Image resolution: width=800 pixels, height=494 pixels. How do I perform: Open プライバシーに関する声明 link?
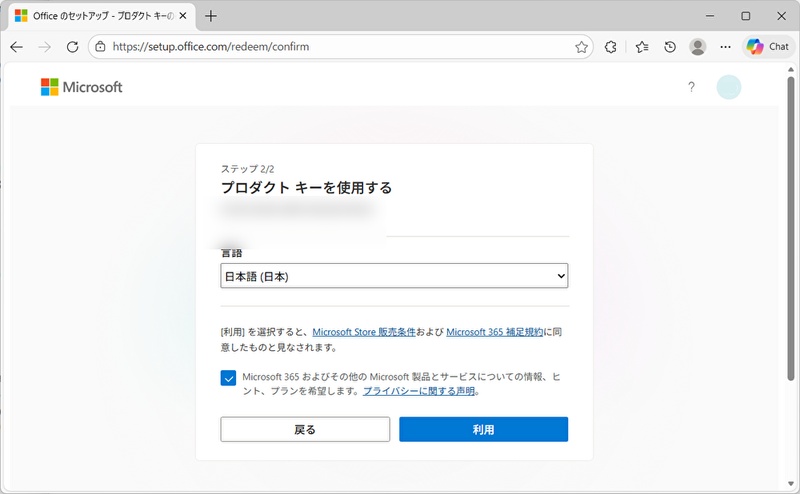(419, 391)
